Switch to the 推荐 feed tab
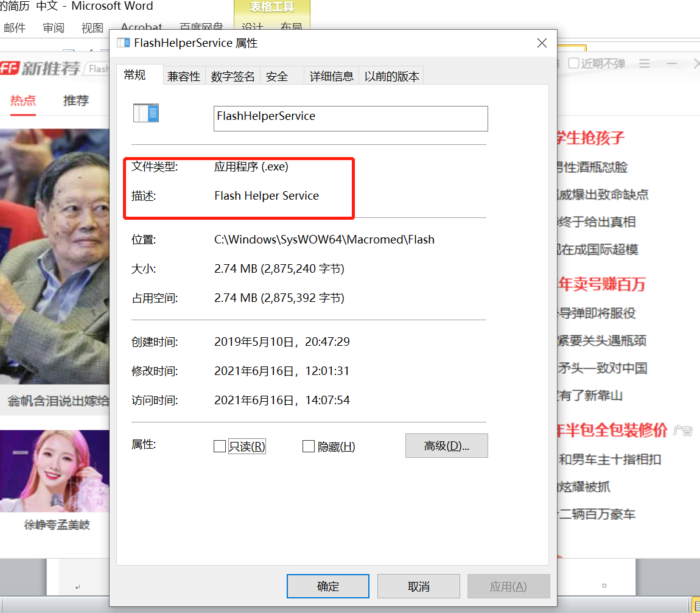The image size is (700, 613). tap(75, 100)
